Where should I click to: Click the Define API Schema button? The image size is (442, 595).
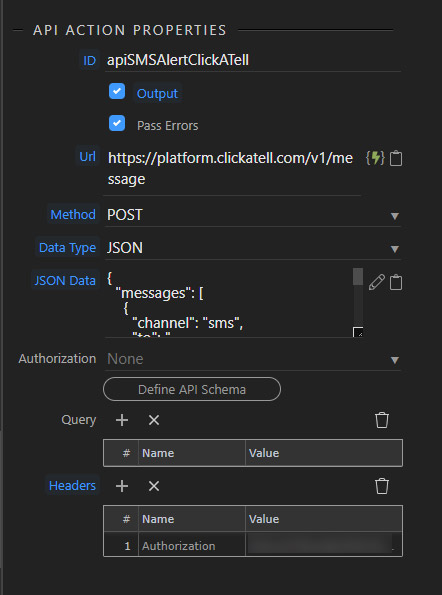[192, 389]
